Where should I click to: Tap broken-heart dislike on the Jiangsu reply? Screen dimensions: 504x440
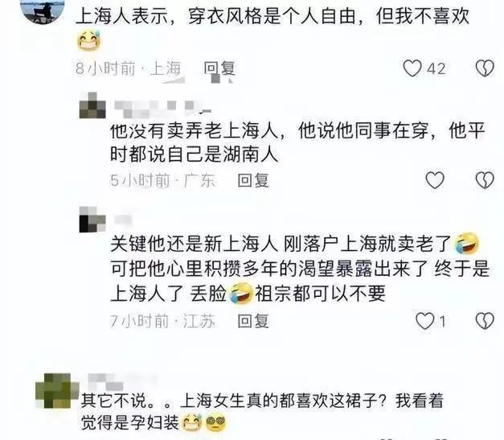tap(485, 321)
